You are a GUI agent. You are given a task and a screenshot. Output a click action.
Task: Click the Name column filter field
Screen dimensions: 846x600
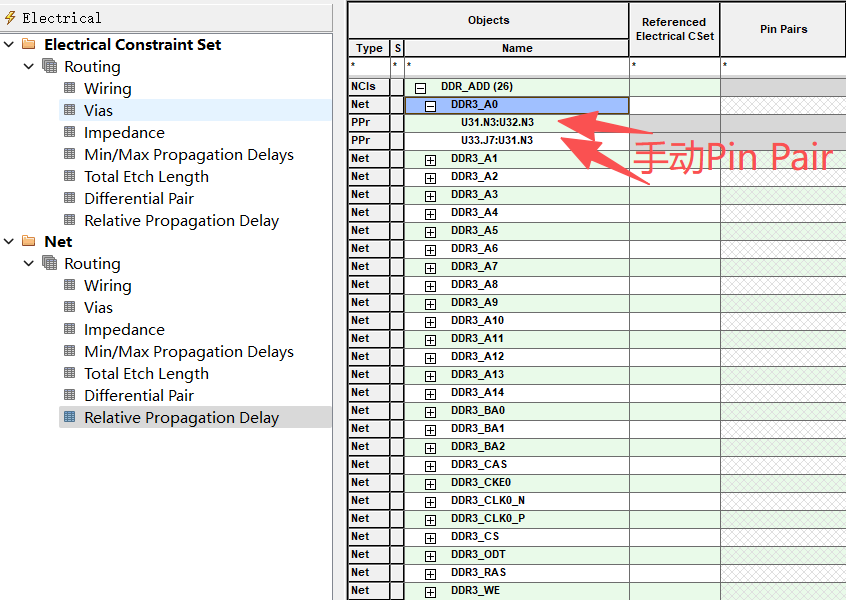click(x=517, y=67)
